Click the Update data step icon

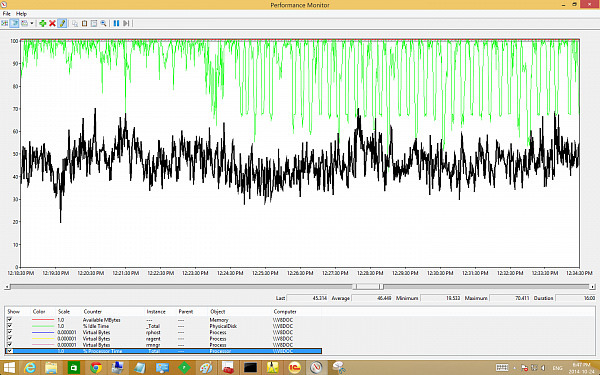tap(126, 23)
